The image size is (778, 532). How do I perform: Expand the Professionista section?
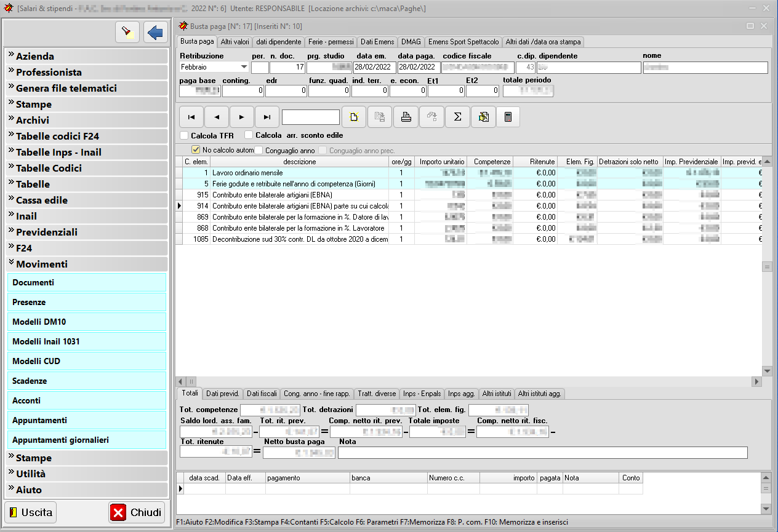coord(87,72)
